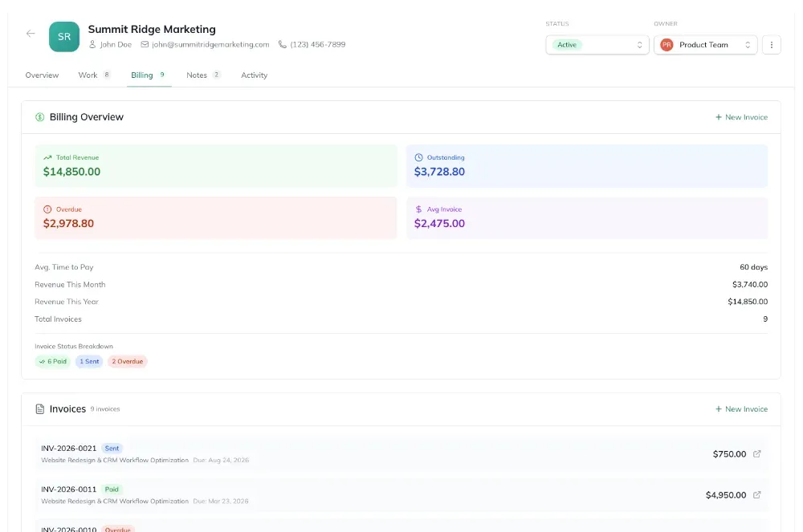The image size is (803, 532).
Task: Click the john@summitridgemarketing.com email link
Action: (x=210, y=44)
